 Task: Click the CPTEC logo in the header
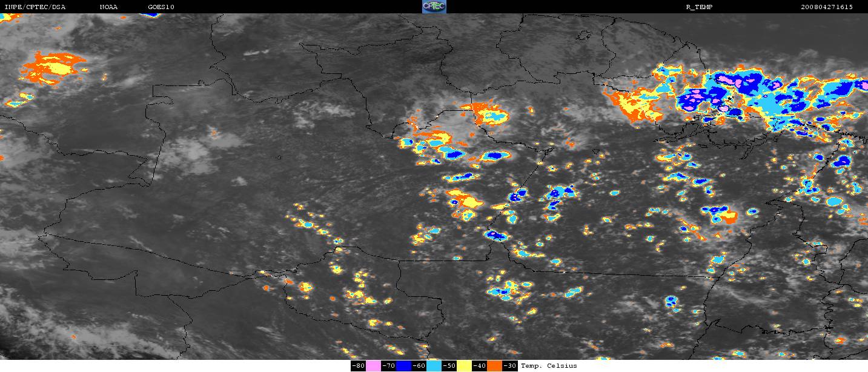click(434, 7)
